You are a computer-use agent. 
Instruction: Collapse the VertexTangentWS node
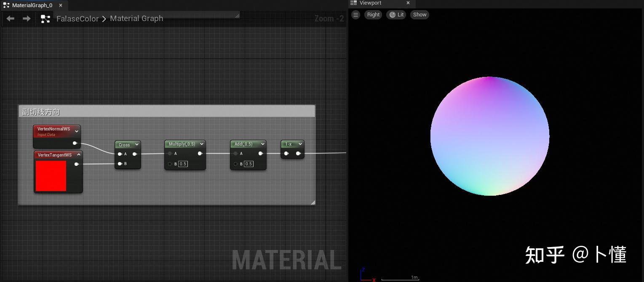79,154
